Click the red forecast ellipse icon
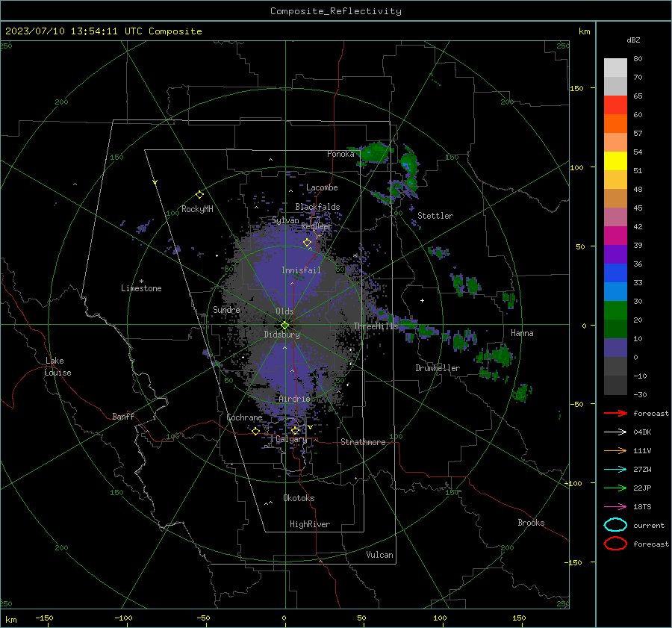672x628 pixels. 615,544
